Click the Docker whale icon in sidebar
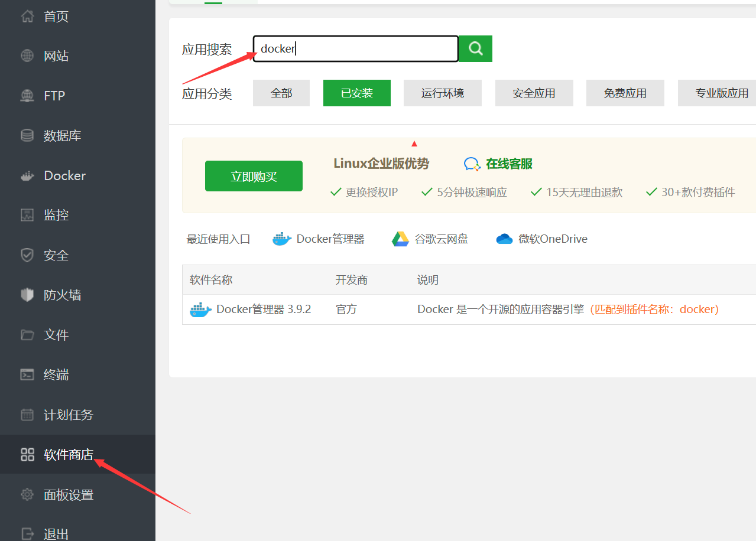 [x=27, y=176]
